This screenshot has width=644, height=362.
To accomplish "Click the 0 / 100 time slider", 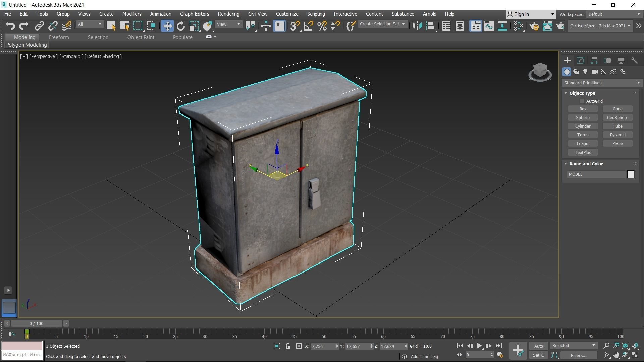I will click(x=36, y=324).
